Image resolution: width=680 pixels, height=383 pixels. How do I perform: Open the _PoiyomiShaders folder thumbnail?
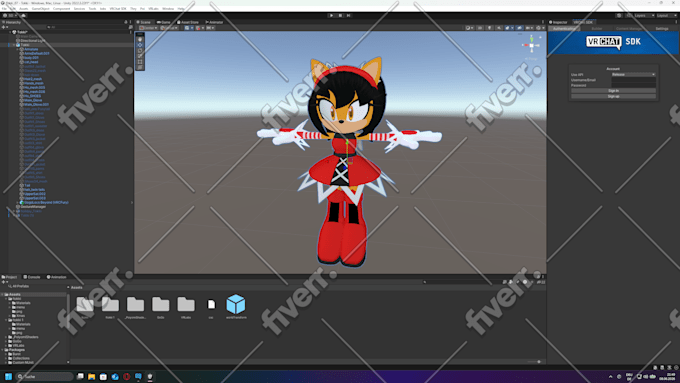pyautogui.click(x=135, y=304)
